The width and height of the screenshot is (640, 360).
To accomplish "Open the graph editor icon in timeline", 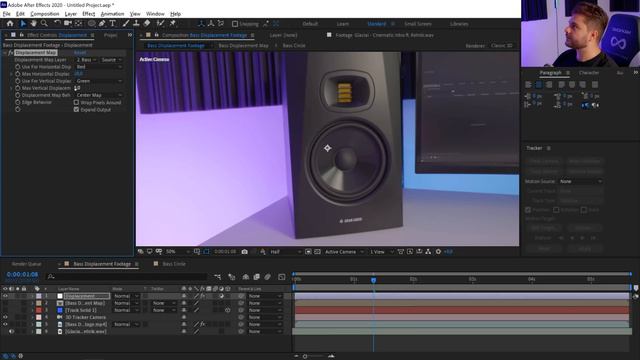I will 282,277.
